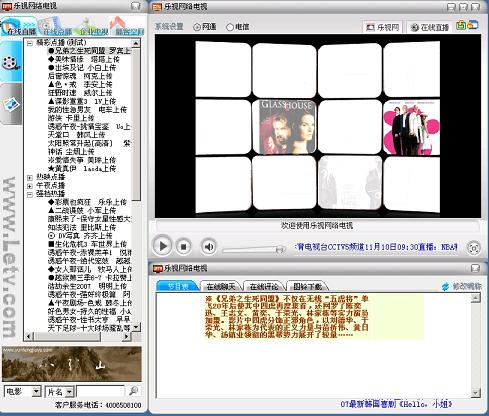Click the Letv logo in the lower panel title bar
This screenshot has width=489, height=416.
point(157,268)
